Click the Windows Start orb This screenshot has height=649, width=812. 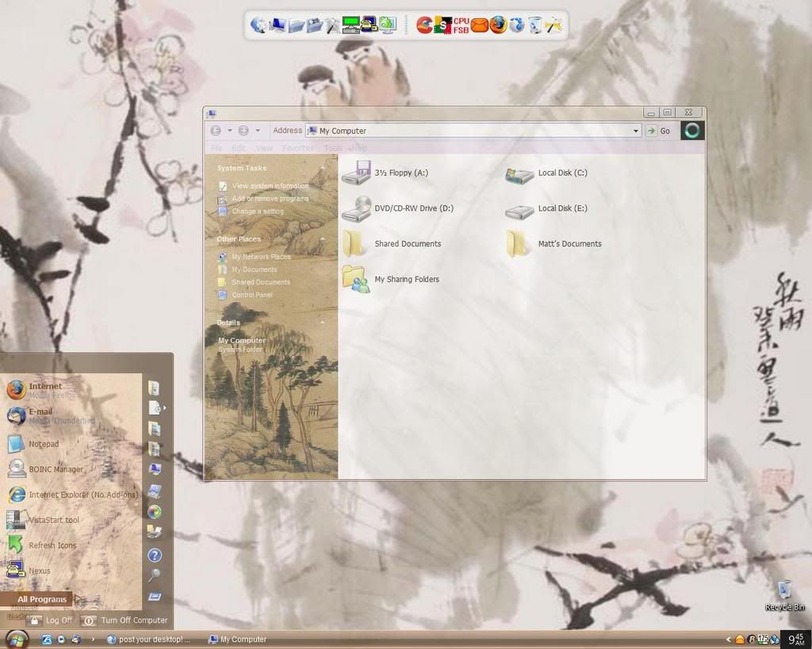[x=16, y=639]
